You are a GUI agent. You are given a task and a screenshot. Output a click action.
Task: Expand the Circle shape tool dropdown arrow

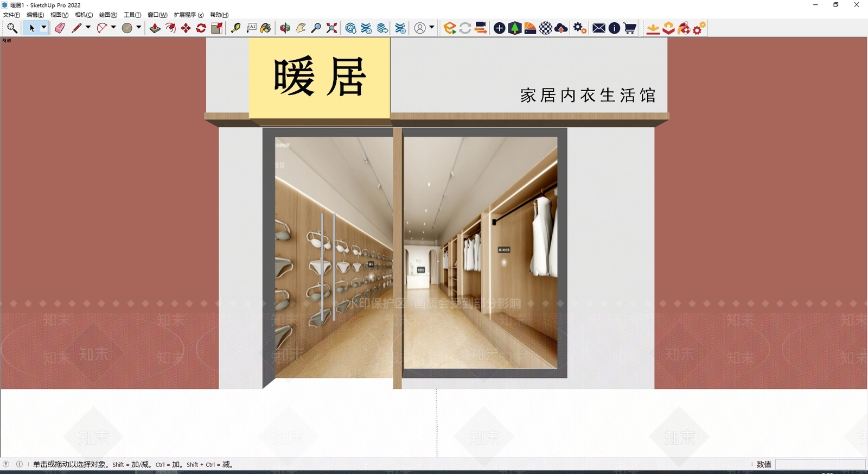[x=139, y=28]
